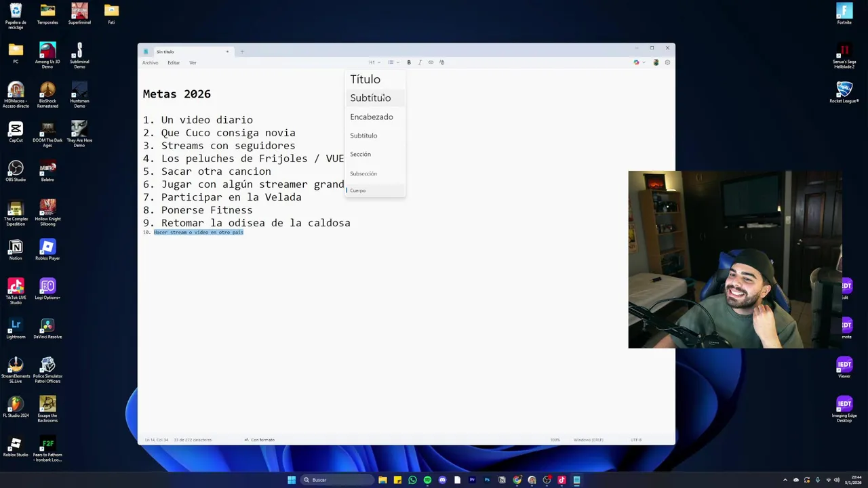The height and width of the screenshot is (488, 868).
Task: Open Roblox Player desktop icon
Action: coord(47,250)
